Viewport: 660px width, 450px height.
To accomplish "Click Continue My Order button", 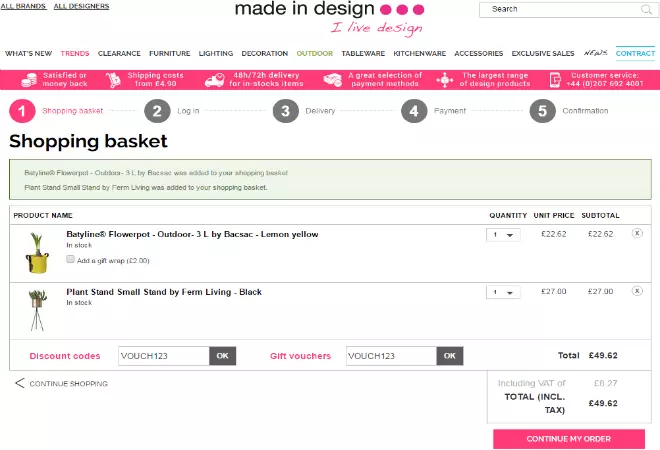I will coord(569,439).
